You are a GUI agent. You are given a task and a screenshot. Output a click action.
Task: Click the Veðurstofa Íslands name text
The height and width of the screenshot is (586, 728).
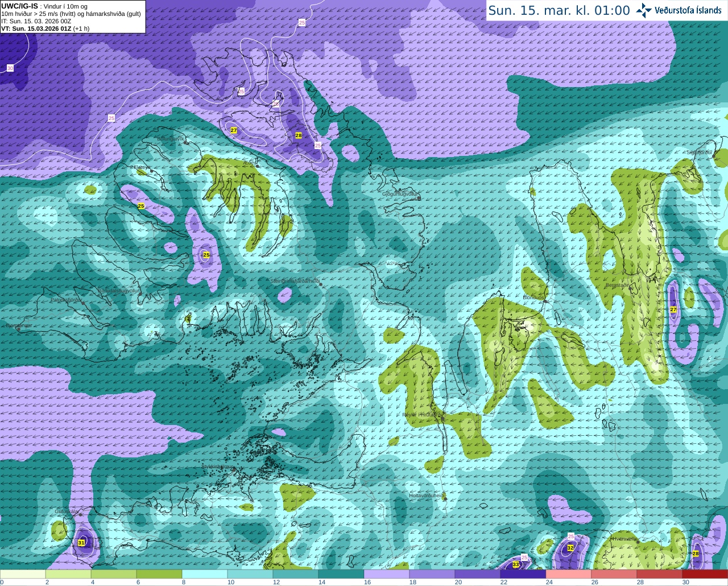(x=688, y=10)
